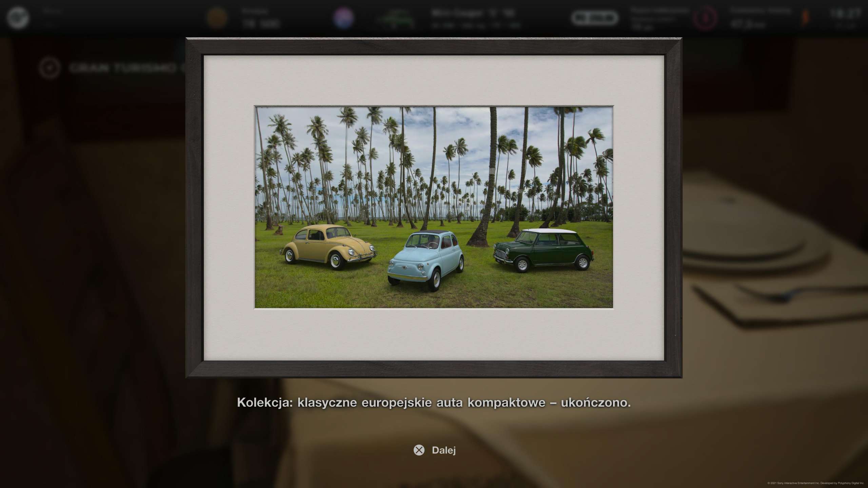Viewport: 868px width, 488px height.
Task: Click the purple collector level badge
Action: [x=343, y=18]
